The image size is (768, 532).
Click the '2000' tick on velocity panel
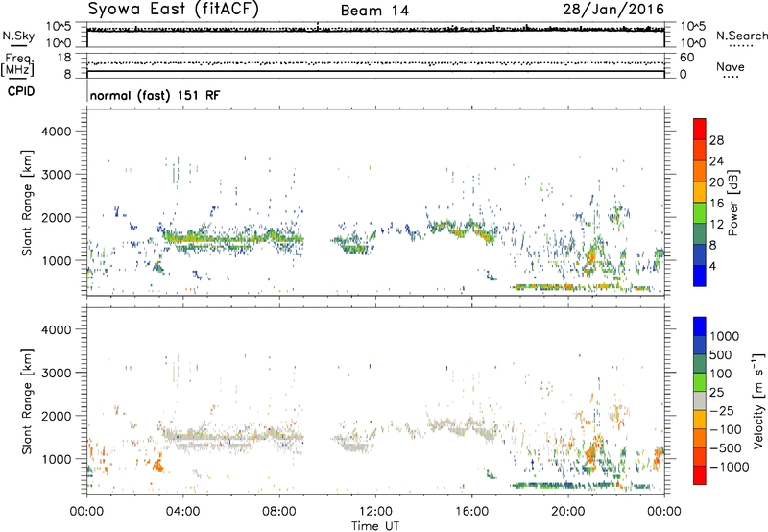(57, 416)
